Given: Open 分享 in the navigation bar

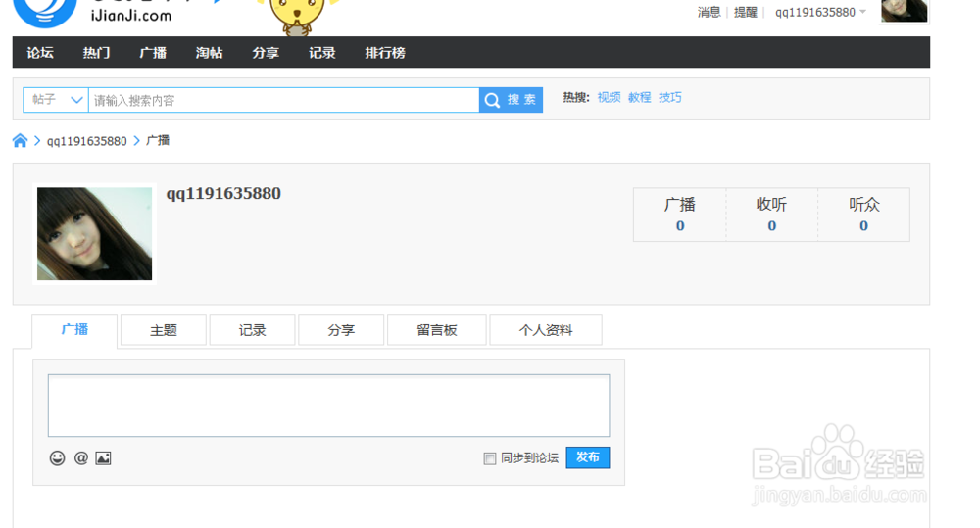Looking at the screenshot, I should pyautogui.click(x=265, y=53).
